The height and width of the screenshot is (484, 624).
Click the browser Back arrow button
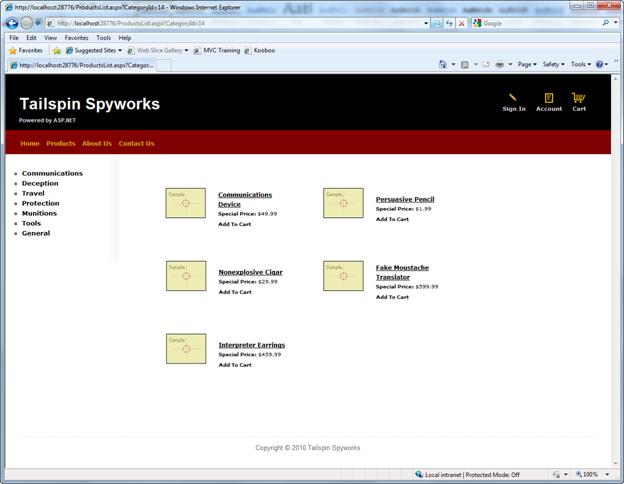[x=12, y=23]
